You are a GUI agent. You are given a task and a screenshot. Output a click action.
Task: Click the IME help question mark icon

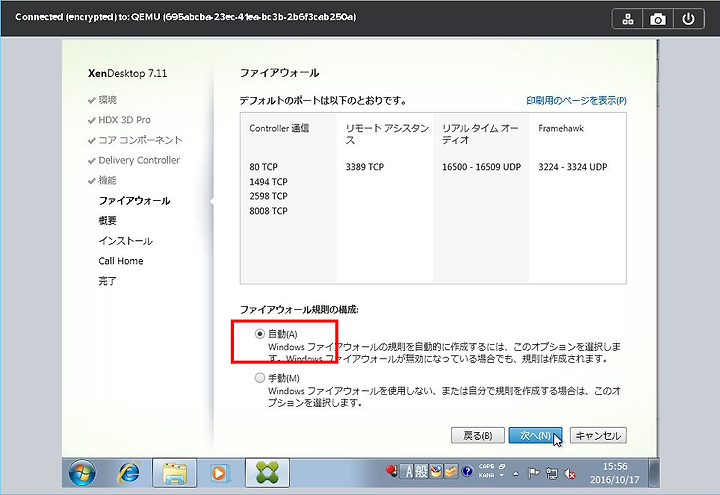467,471
